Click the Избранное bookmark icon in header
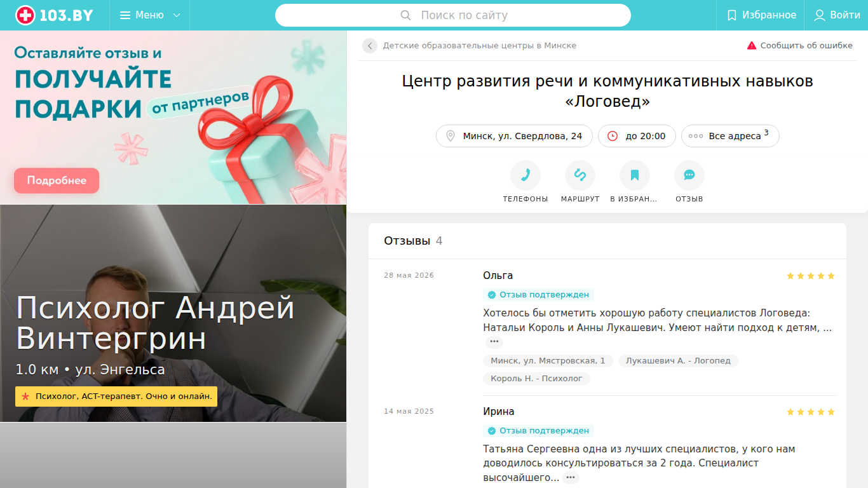868x488 pixels. [732, 15]
